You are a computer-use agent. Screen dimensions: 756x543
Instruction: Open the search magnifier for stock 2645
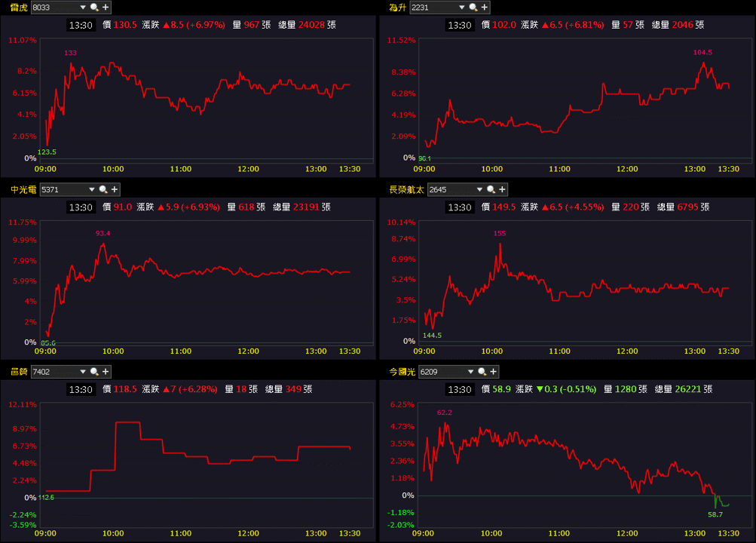pyautogui.click(x=491, y=189)
